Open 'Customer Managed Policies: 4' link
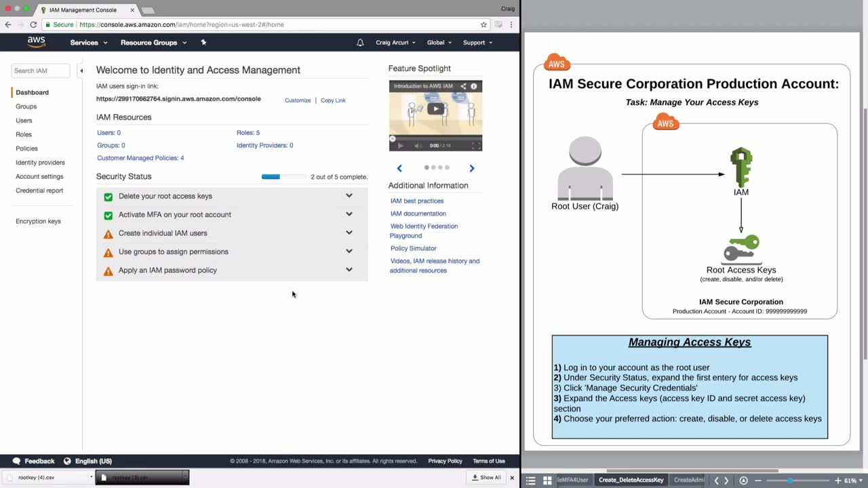Viewport: 868px width, 488px height. pyautogui.click(x=140, y=158)
